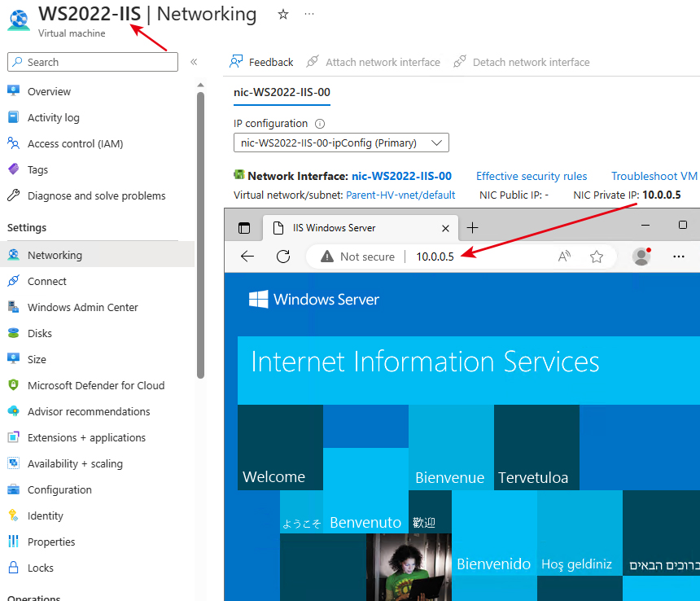700x601 pixels.
Task: Open a new browser tab with plus button
Action: pyautogui.click(x=472, y=228)
